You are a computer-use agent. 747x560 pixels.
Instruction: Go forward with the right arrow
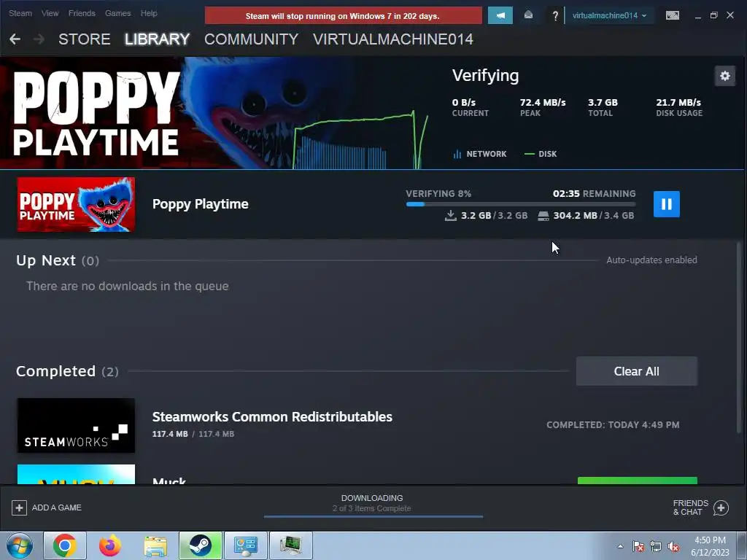39,39
